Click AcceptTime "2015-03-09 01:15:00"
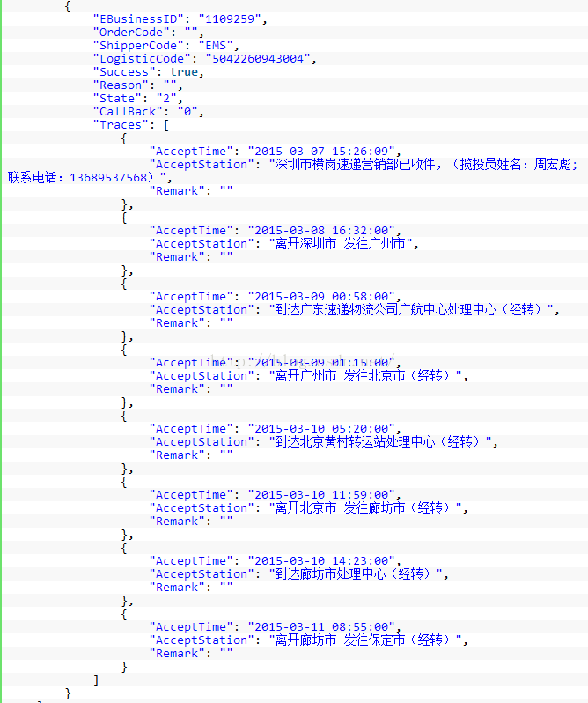This screenshot has height=703, width=588. [321, 363]
